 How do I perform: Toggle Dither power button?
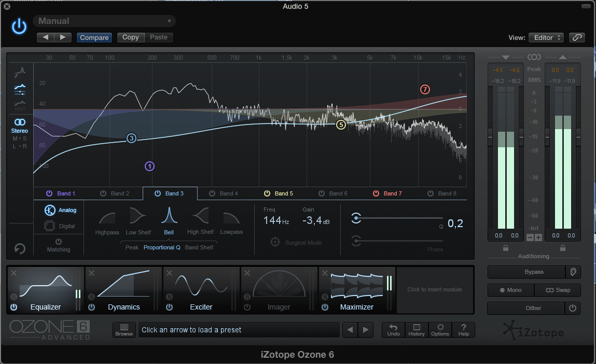tap(573, 308)
